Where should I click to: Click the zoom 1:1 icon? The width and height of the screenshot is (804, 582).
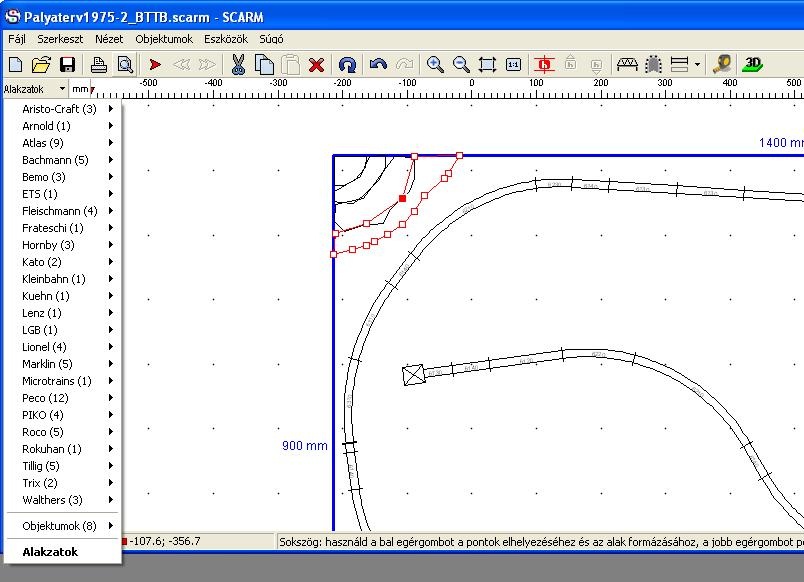[513, 65]
